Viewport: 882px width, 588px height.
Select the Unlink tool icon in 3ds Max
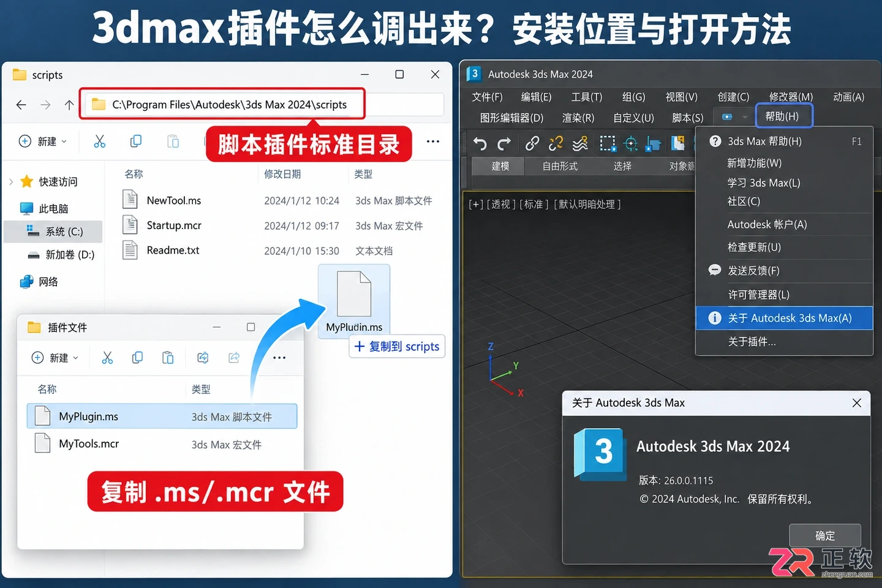pyautogui.click(x=556, y=143)
